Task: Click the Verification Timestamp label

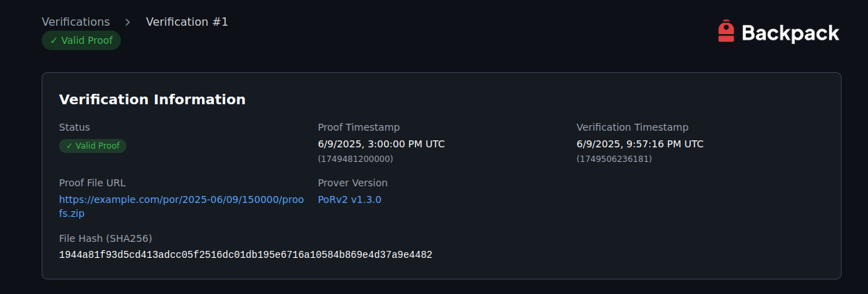Action: coord(632,127)
